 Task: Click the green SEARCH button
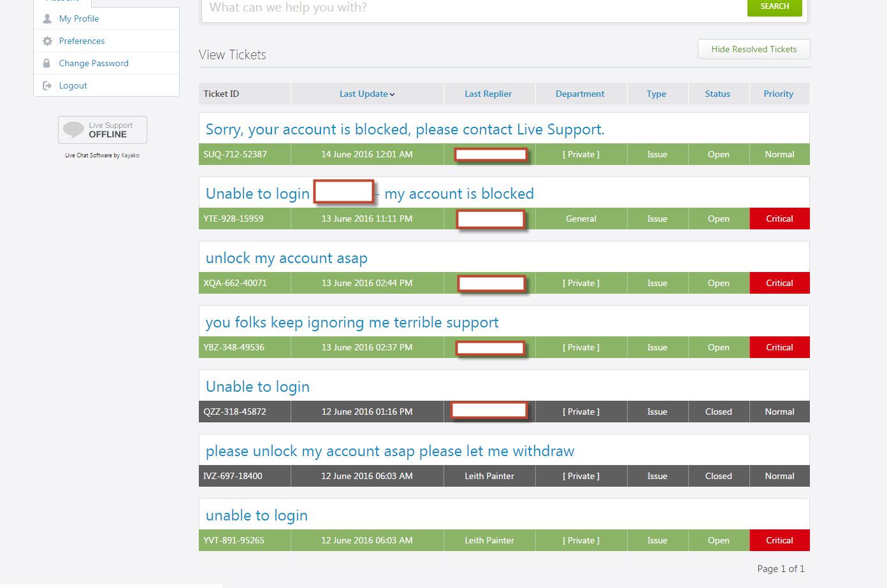point(775,6)
